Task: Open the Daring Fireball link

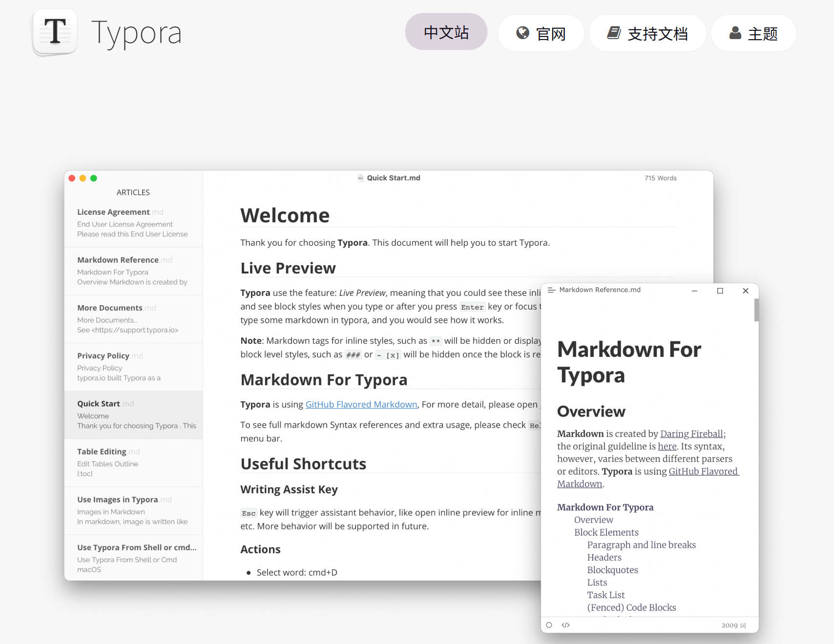Action: coord(691,434)
